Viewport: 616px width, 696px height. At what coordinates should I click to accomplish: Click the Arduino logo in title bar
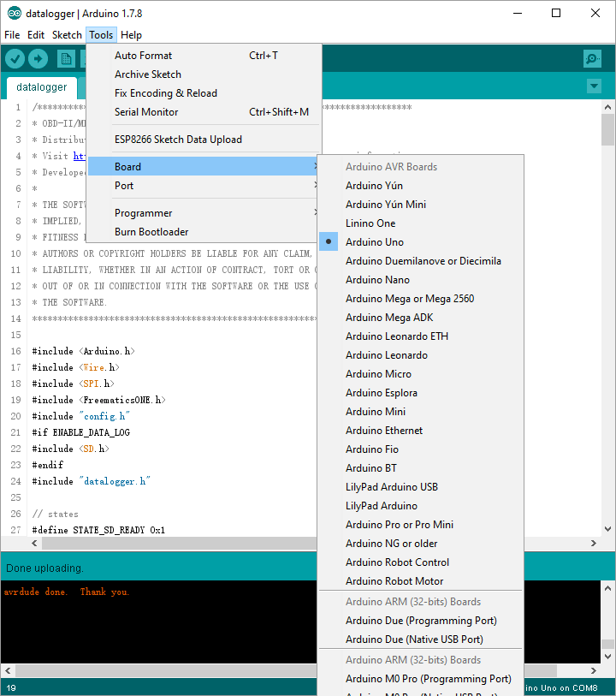(x=15, y=14)
